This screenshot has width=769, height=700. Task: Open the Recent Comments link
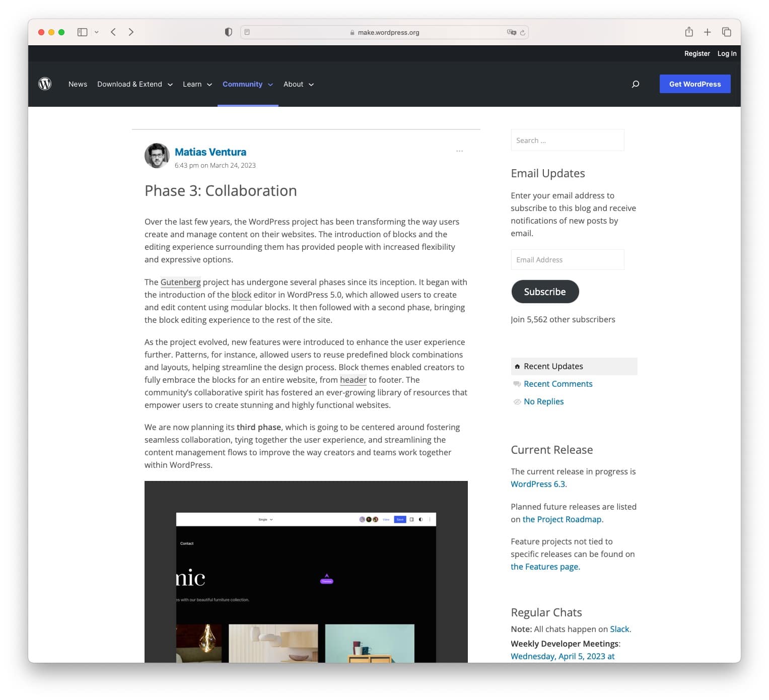(557, 384)
